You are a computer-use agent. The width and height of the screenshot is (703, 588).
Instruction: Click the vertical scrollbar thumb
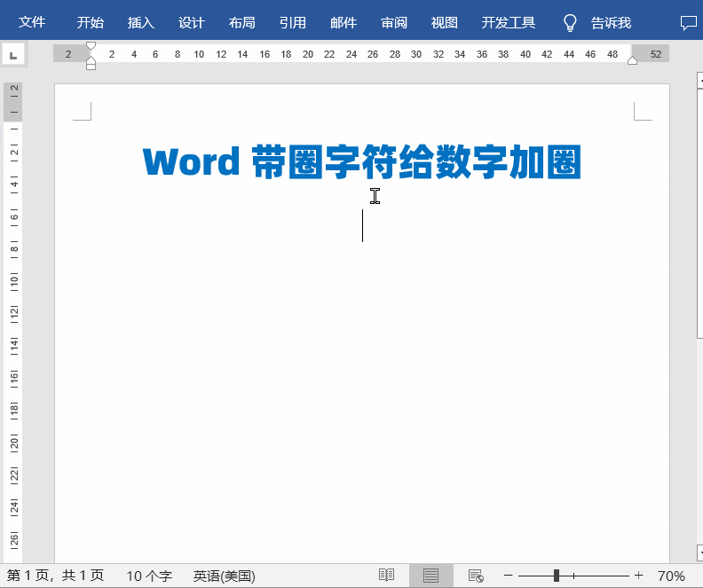699,214
